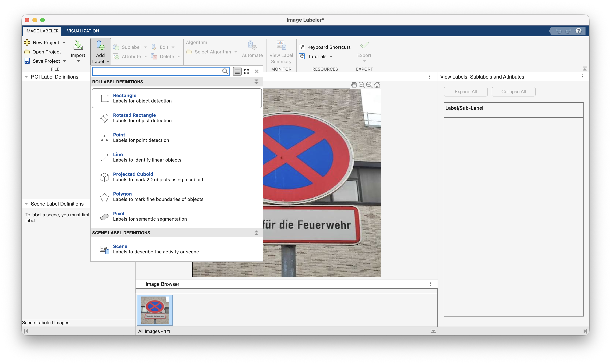Switch gallery to grid view
The height and width of the screenshot is (364, 611).
(247, 71)
